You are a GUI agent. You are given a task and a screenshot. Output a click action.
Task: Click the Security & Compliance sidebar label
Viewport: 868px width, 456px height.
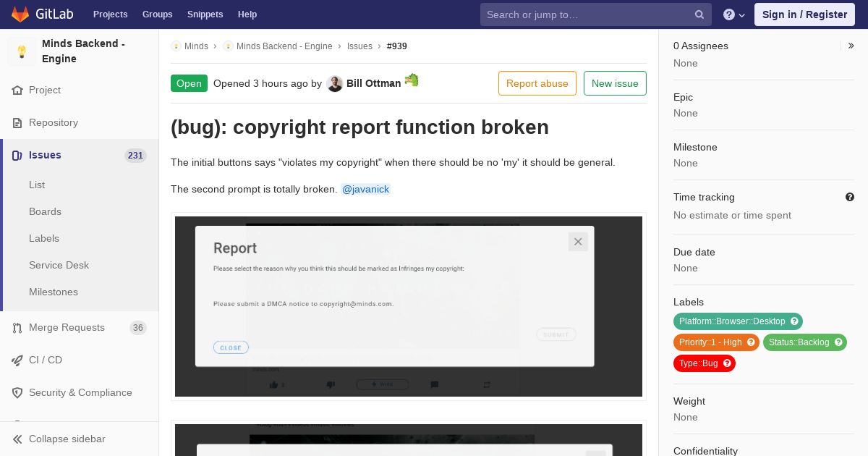(x=80, y=393)
